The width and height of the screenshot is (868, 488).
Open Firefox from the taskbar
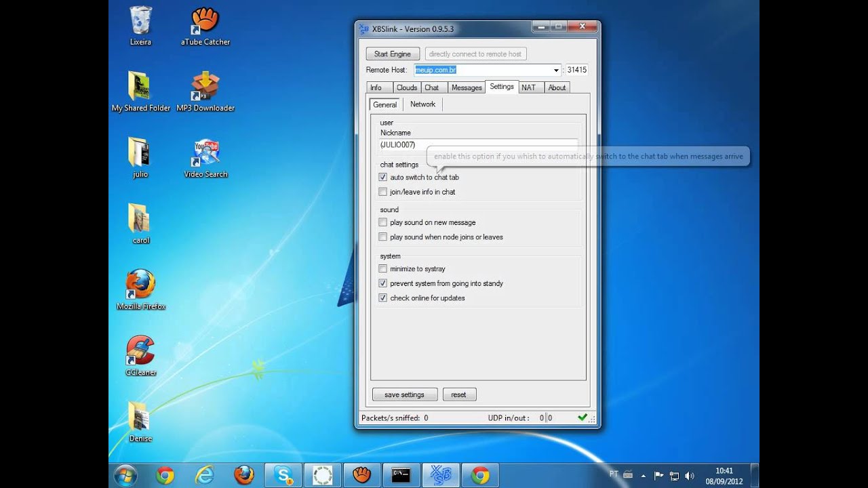click(243, 475)
